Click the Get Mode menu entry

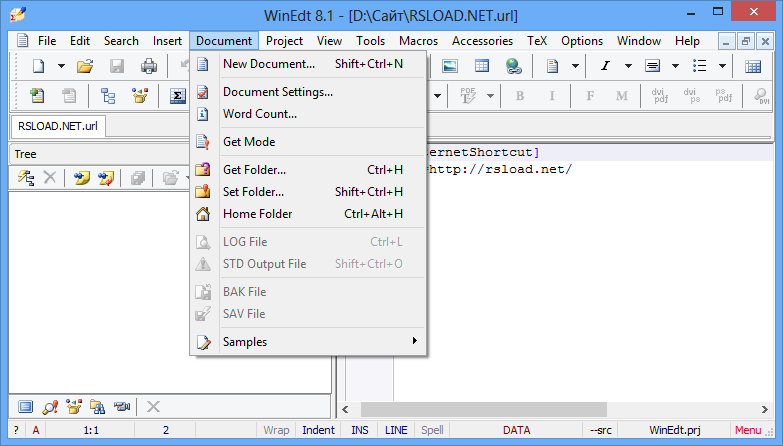coord(309,142)
